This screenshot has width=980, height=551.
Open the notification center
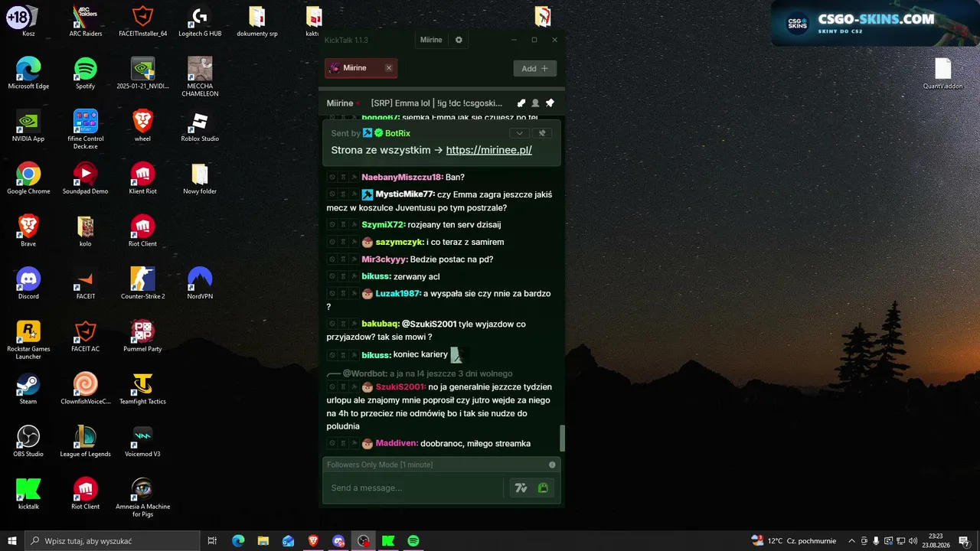(964, 541)
